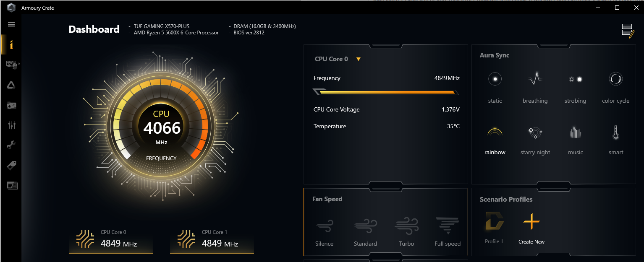Click the 1.376V core voltage value
Viewport: 644px width, 262px height.
(x=450, y=110)
